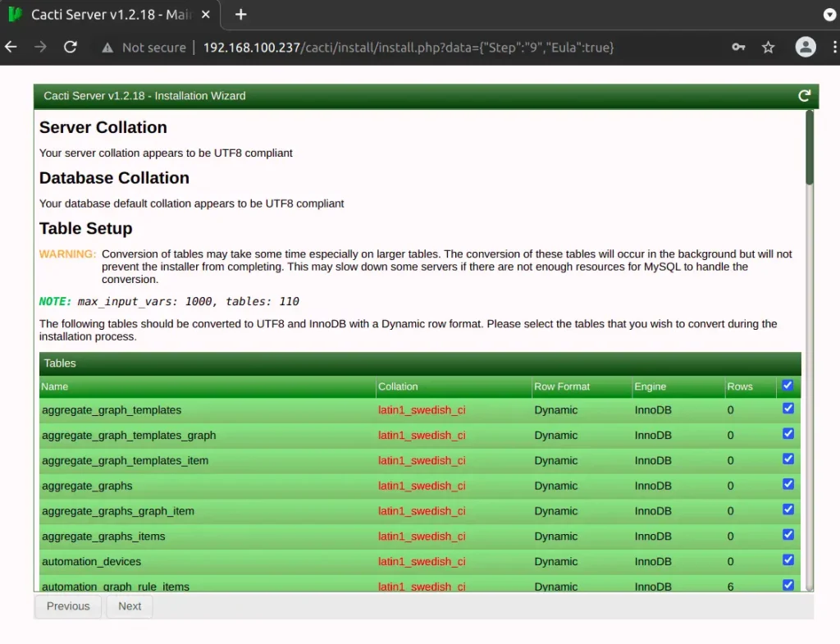
Task: Open the Chrome profile avatar icon
Action: pyautogui.click(x=806, y=47)
